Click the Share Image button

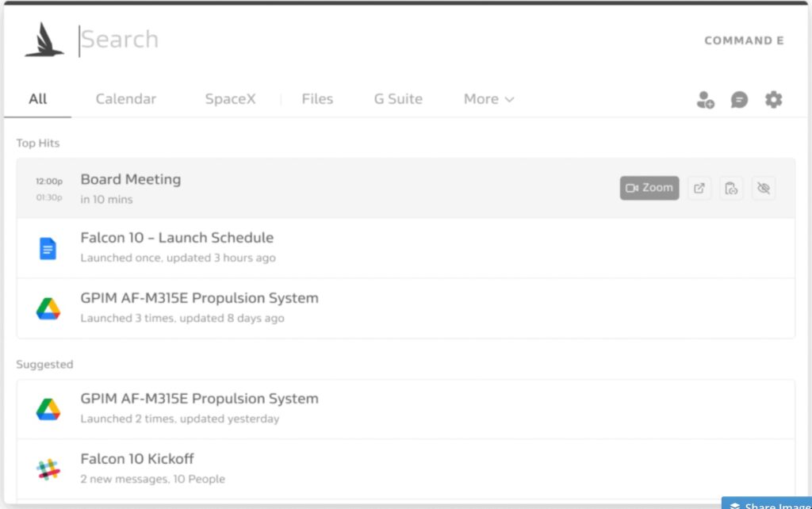coord(767,503)
